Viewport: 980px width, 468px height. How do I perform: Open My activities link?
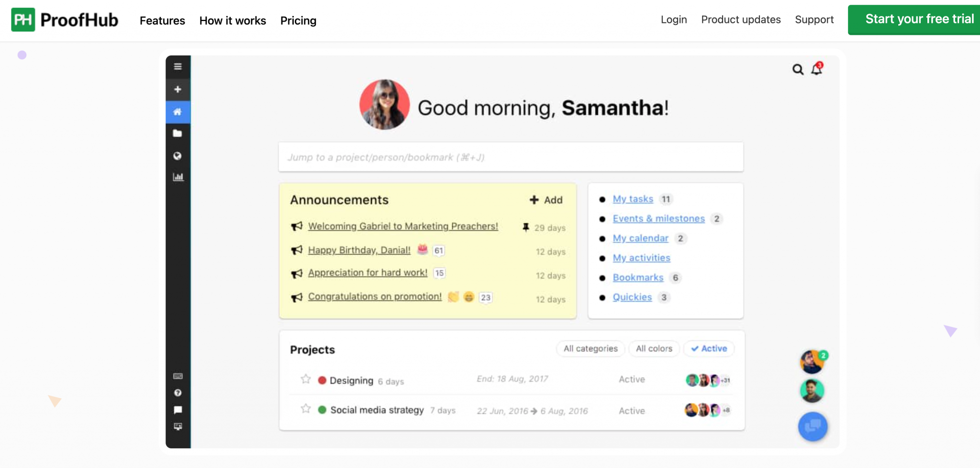point(641,258)
